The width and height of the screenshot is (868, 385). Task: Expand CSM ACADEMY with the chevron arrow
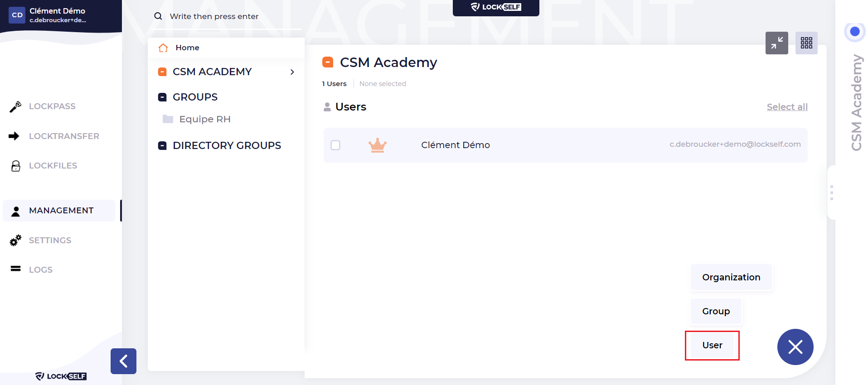coord(292,72)
